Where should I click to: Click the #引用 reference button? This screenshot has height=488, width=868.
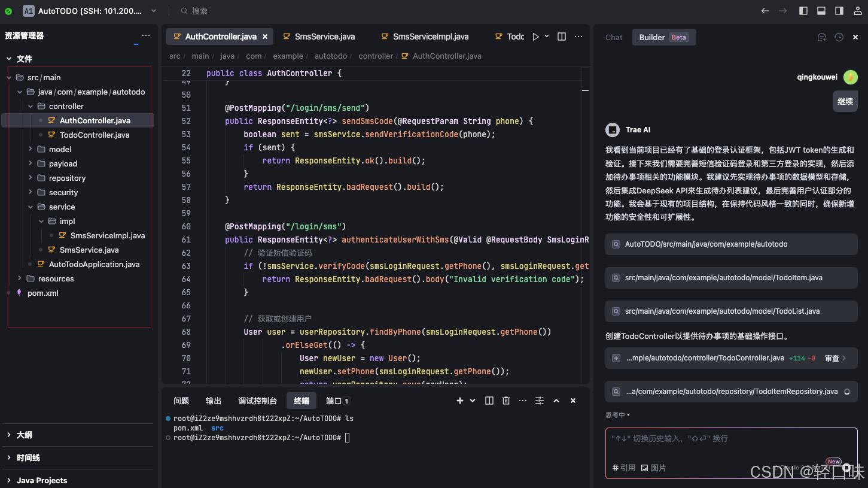tap(624, 468)
